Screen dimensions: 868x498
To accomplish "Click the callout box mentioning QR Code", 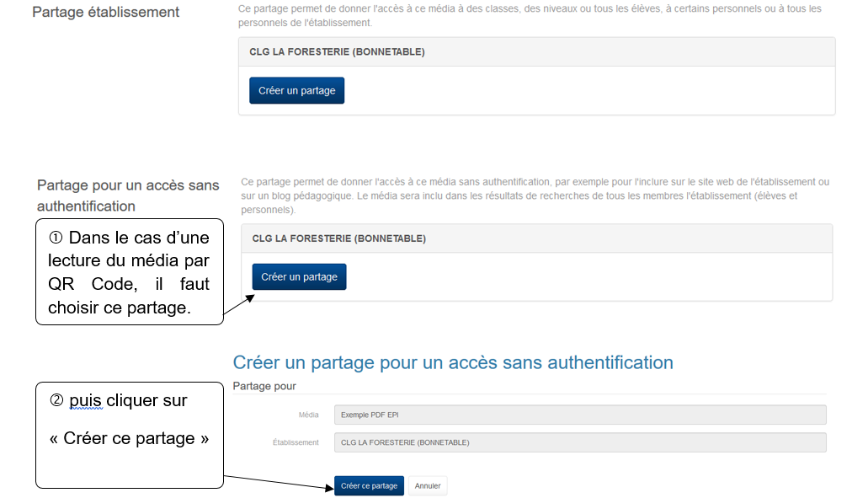I will (129, 273).
